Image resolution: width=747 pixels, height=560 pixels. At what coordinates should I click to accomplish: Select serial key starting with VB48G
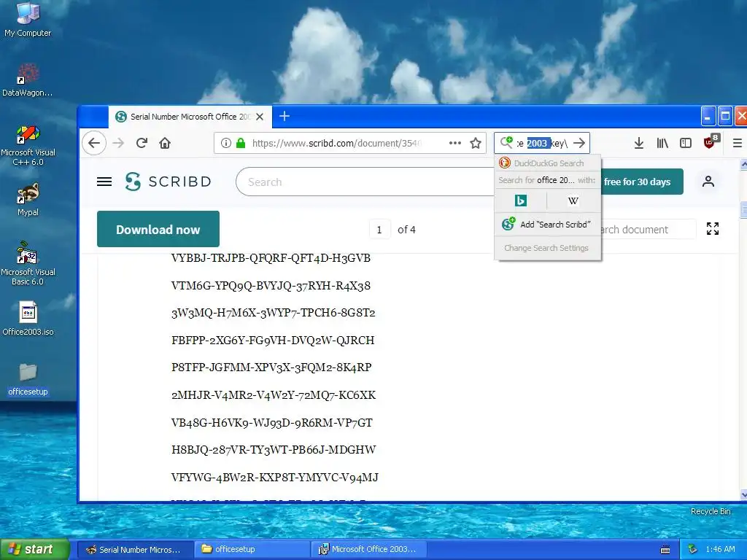[271, 423]
